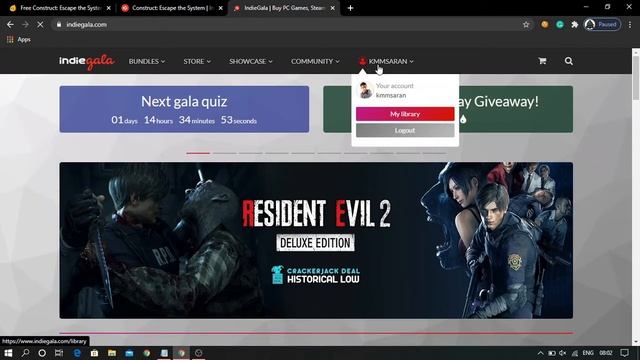
Task: Select the second carousel slide indicator
Action: click(224, 153)
